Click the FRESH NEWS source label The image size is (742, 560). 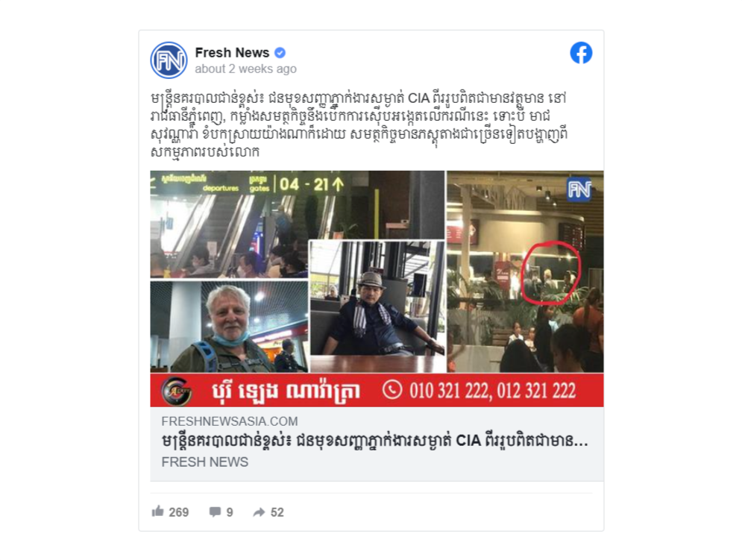204,462
